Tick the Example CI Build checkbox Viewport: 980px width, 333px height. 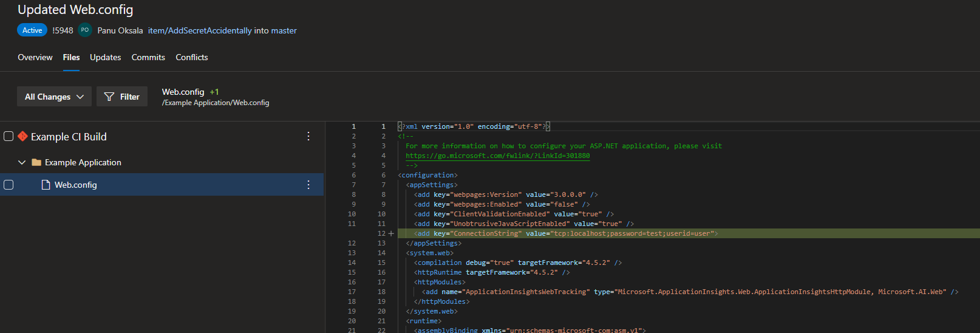[9, 136]
